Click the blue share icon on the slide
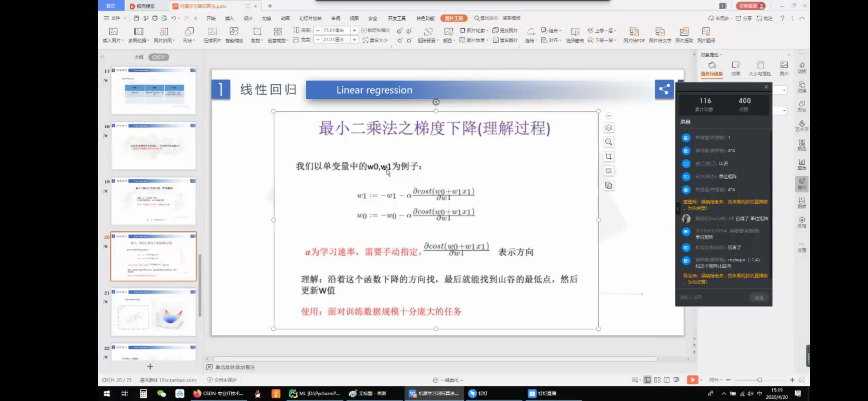 pos(664,89)
